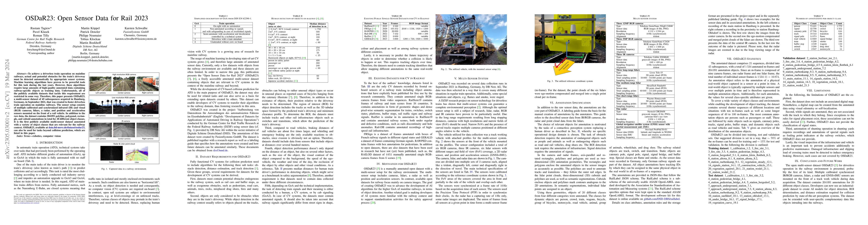Click author name Karsten Schwalbe

click(136, 28)
